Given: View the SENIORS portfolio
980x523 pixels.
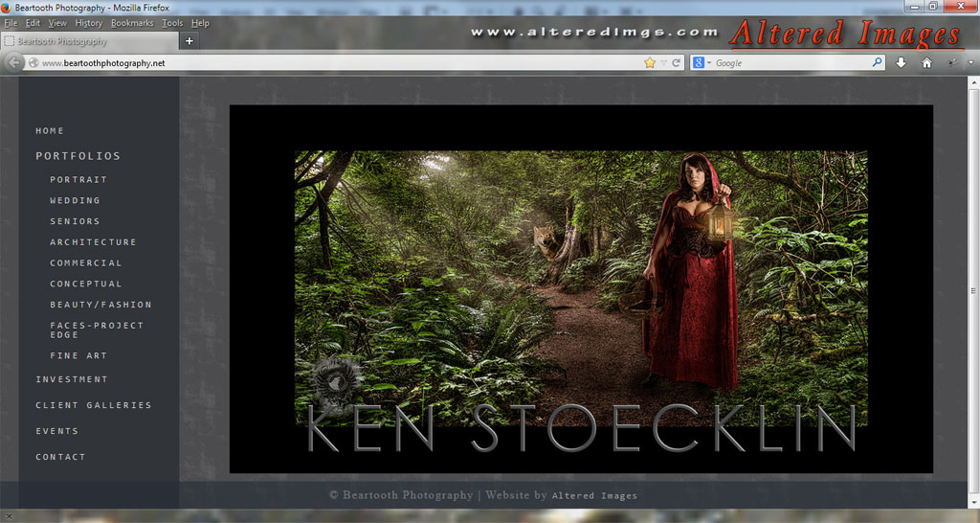Looking at the screenshot, I should pyautogui.click(x=75, y=221).
